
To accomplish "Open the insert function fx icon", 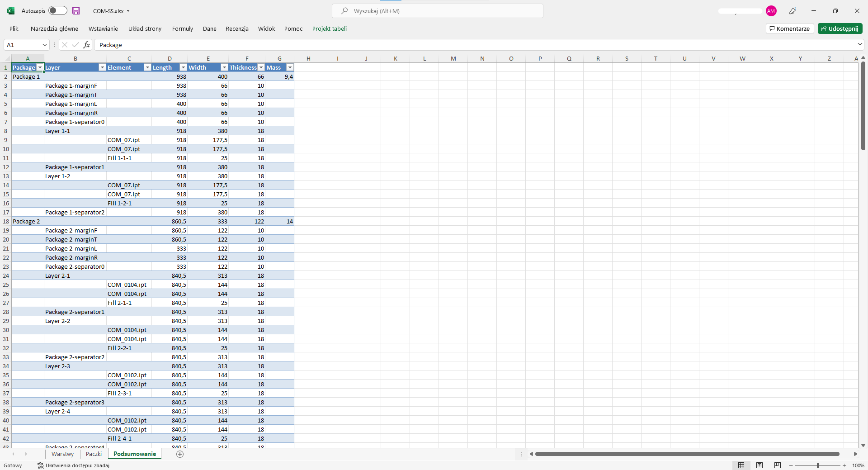I will click(87, 45).
